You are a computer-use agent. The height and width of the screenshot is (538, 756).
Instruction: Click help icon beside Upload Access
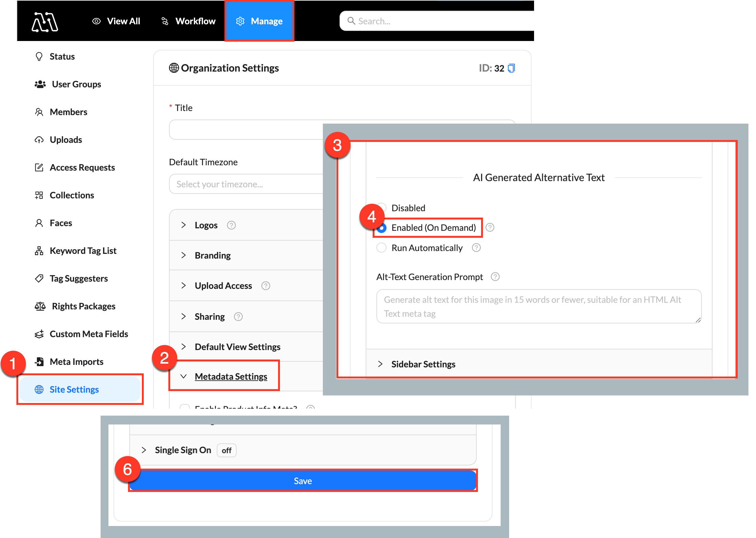(265, 286)
